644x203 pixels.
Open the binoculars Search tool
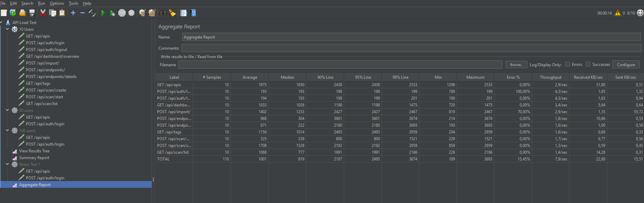pos(163,13)
